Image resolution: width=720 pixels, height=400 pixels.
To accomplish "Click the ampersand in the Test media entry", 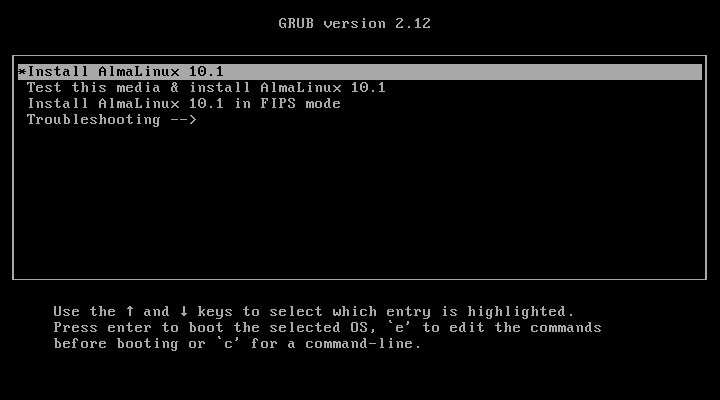I will pos(174,88).
